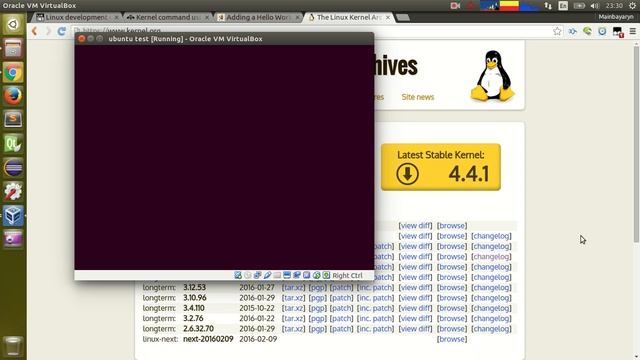Image resolution: width=640 pixels, height=360 pixels.
Task: Open changelog for longterm 2.6.32.70
Action: (x=491, y=329)
